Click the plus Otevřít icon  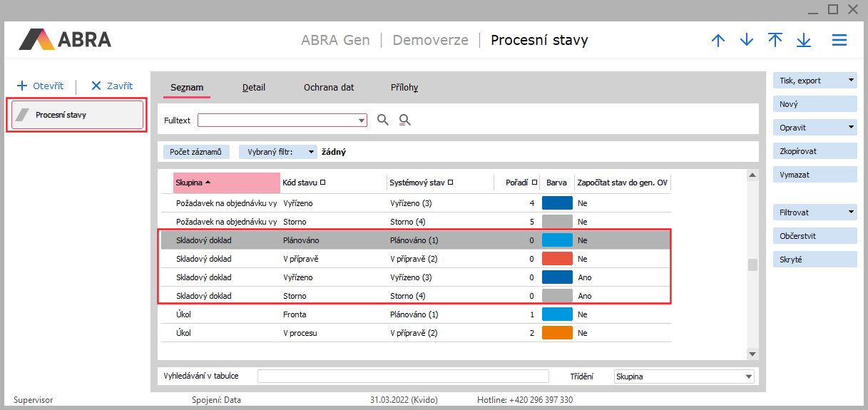pyautogui.click(x=22, y=86)
